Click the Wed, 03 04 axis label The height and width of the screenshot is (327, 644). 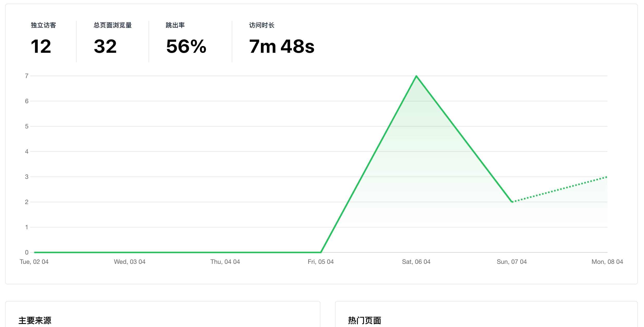130,262
